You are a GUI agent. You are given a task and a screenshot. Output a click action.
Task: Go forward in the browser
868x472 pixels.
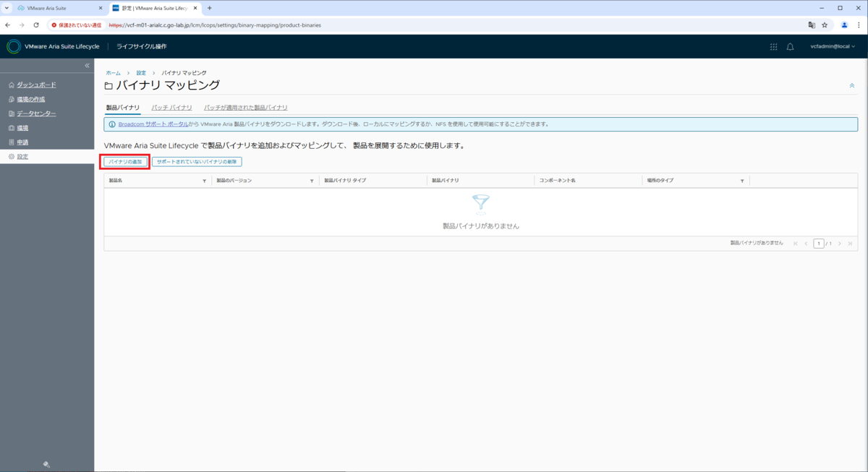tap(22, 25)
